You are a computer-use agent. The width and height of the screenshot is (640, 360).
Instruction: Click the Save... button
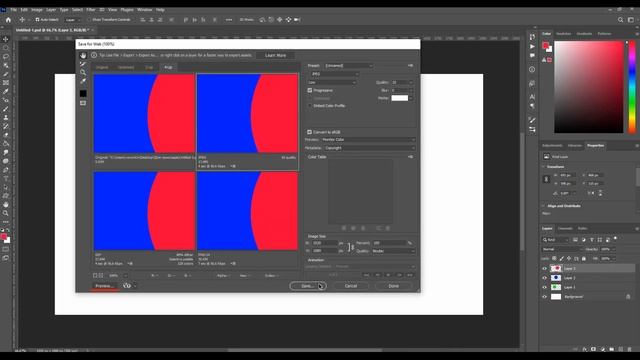click(x=308, y=286)
